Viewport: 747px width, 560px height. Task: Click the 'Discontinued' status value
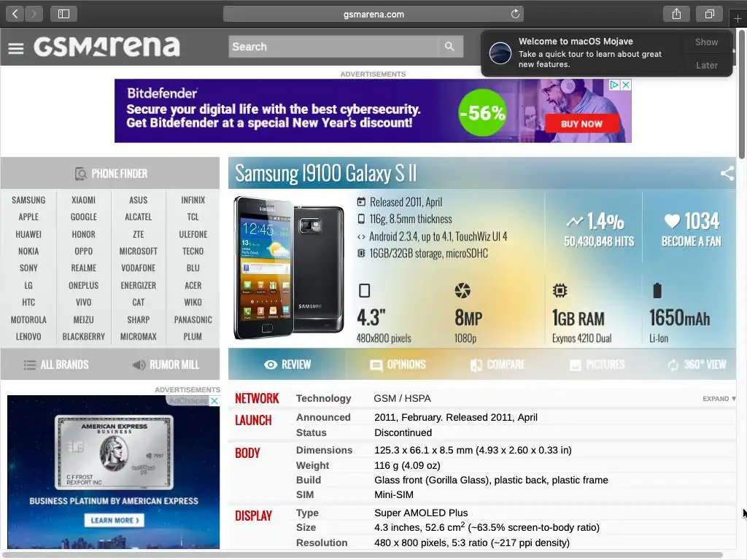point(403,432)
